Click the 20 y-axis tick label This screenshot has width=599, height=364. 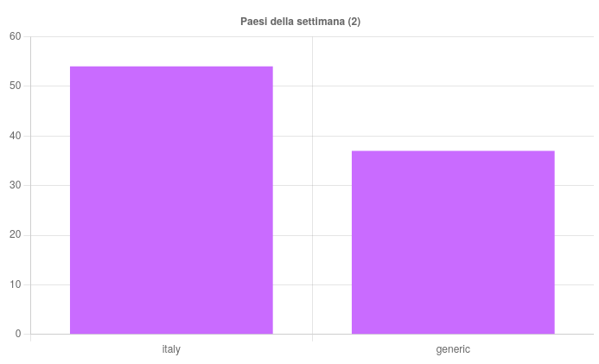coord(16,235)
